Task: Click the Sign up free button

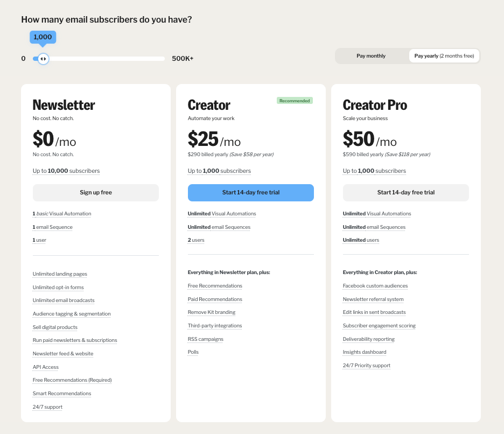Action: coord(96,193)
